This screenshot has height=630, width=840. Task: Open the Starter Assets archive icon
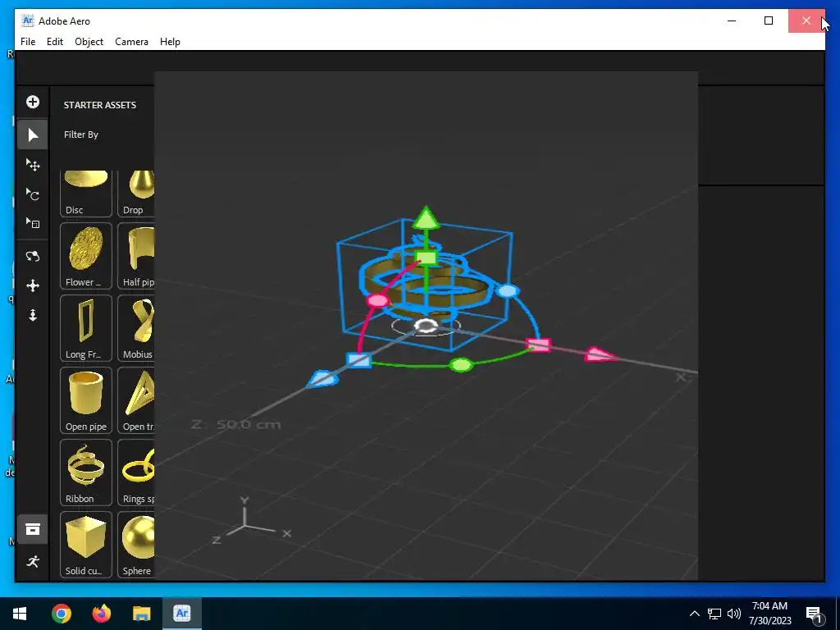click(33, 529)
